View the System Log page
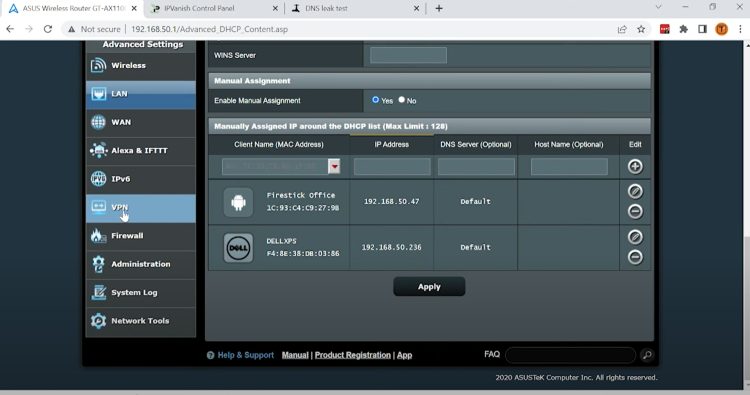 pyautogui.click(x=141, y=293)
